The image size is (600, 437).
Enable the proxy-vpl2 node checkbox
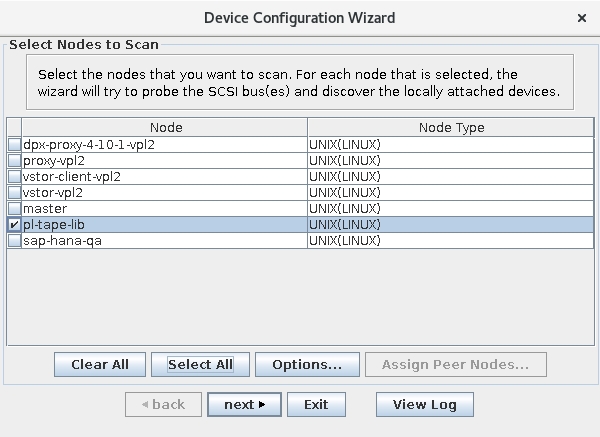pyautogui.click(x=14, y=161)
